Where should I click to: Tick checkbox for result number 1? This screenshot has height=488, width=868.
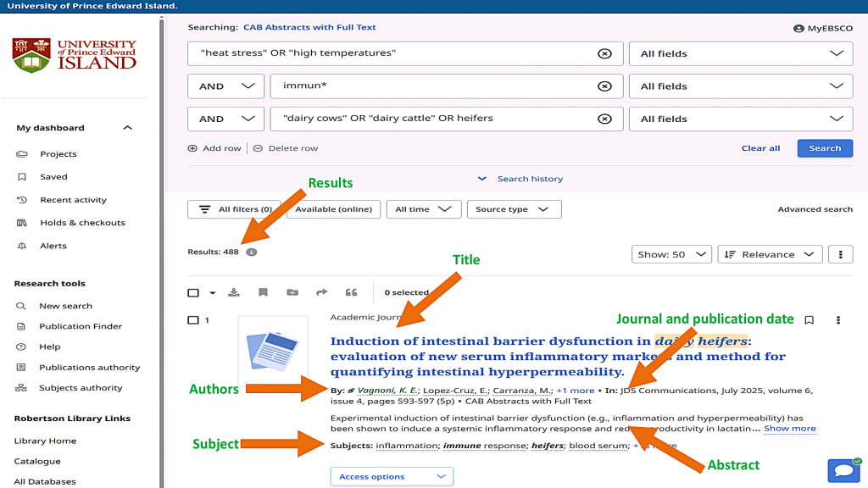click(193, 320)
